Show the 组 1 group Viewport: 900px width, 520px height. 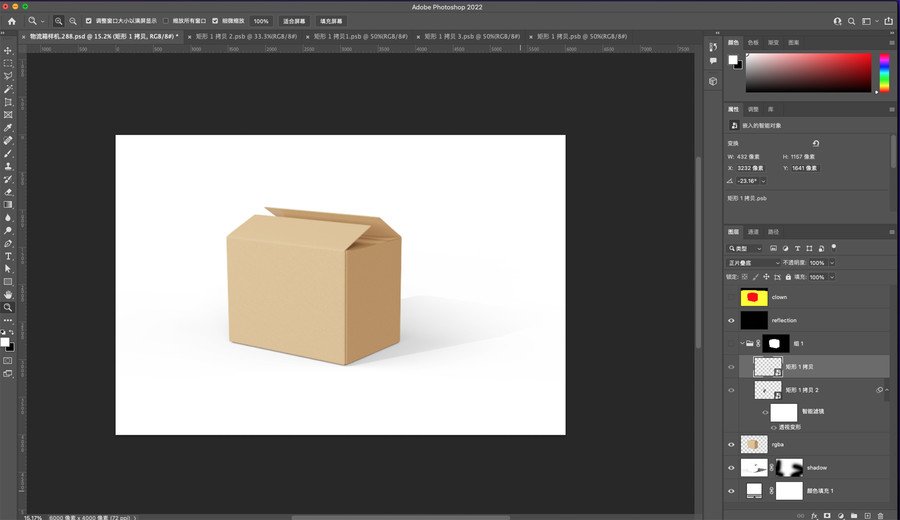pyautogui.click(x=731, y=343)
